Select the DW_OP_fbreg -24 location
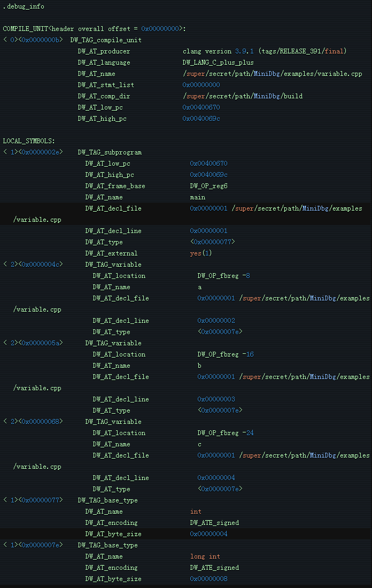The width and height of the screenshot is (372, 588). click(x=226, y=433)
